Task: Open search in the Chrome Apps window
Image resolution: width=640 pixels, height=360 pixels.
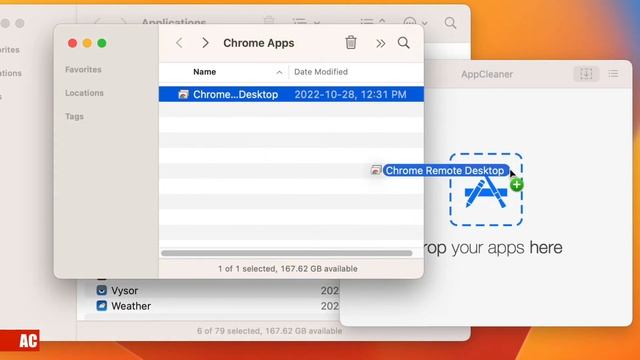Action: (404, 43)
